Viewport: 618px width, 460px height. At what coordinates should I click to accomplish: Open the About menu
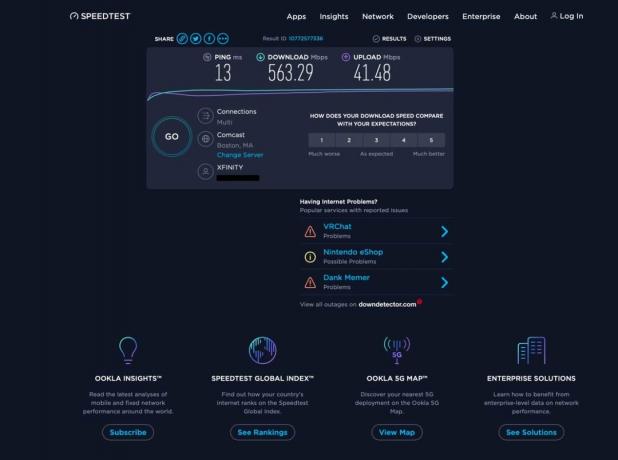coord(525,17)
